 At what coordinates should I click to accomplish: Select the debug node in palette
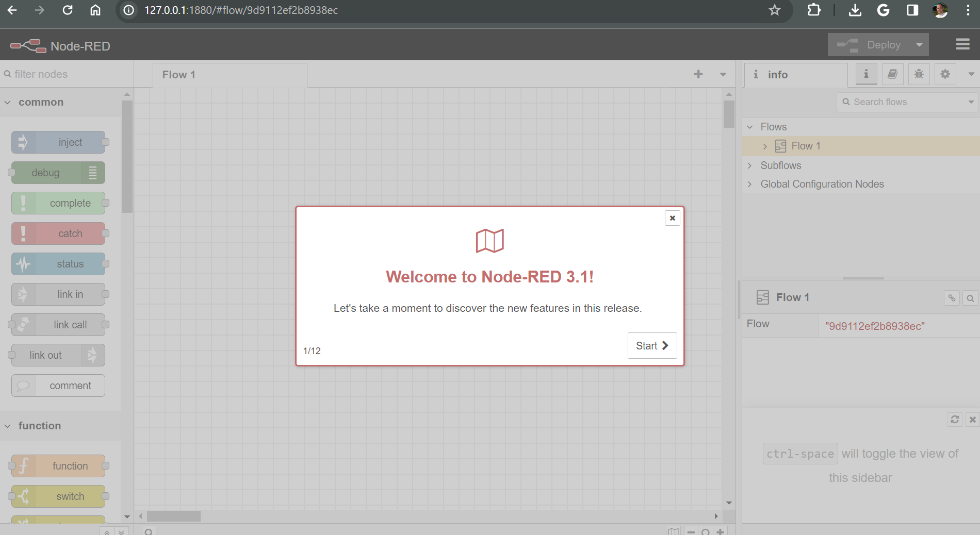click(58, 173)
